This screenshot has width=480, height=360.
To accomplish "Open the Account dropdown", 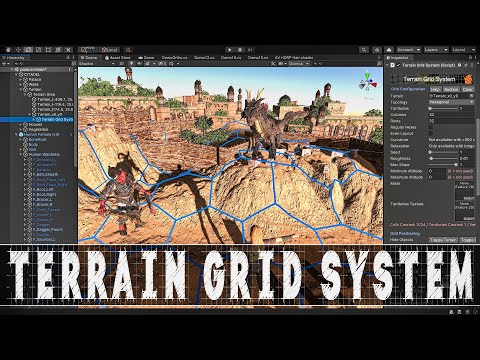I will [x=409, y=50].
